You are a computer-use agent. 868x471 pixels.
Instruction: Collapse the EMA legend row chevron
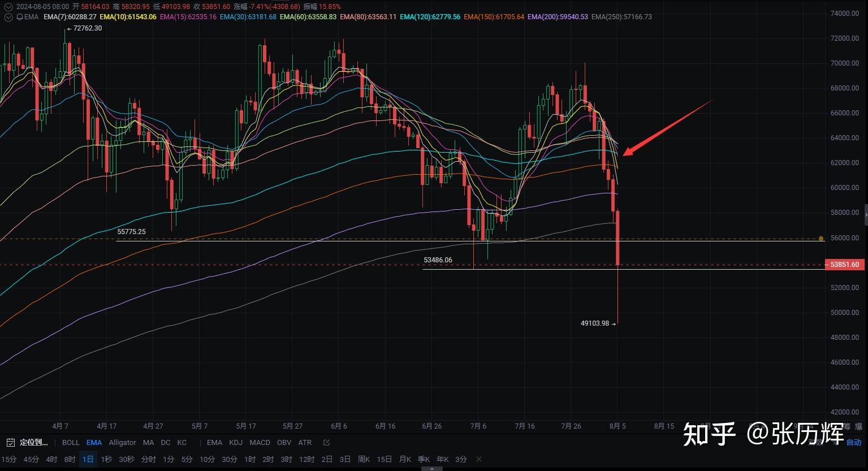pos(8,17)
